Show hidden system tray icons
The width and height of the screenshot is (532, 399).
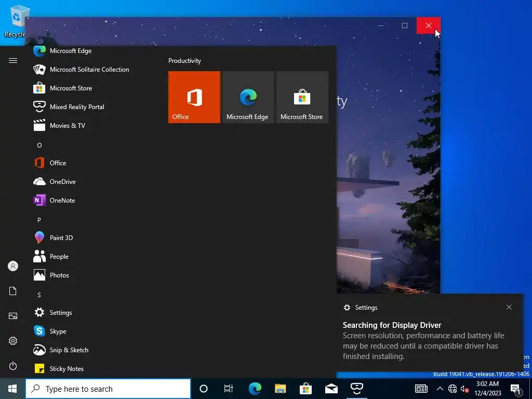[440, 389]
